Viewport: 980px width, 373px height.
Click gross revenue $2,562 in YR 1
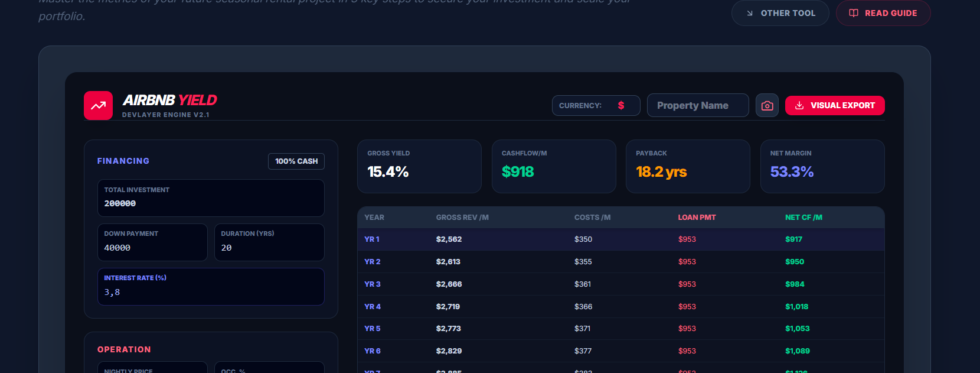point(449,239)
